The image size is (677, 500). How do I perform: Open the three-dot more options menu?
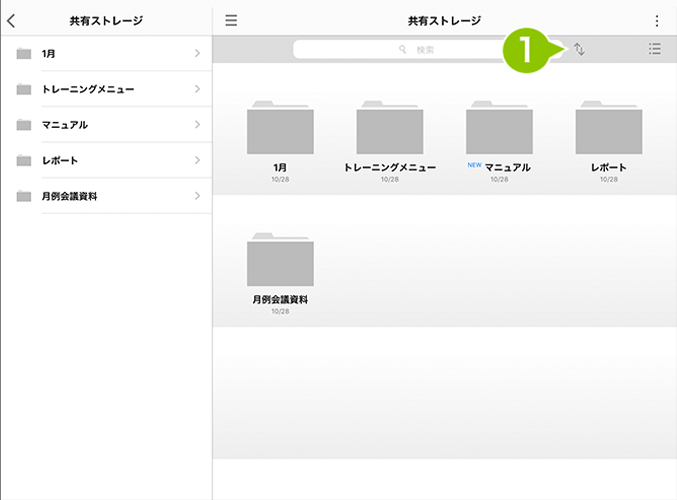coord(657,21)
